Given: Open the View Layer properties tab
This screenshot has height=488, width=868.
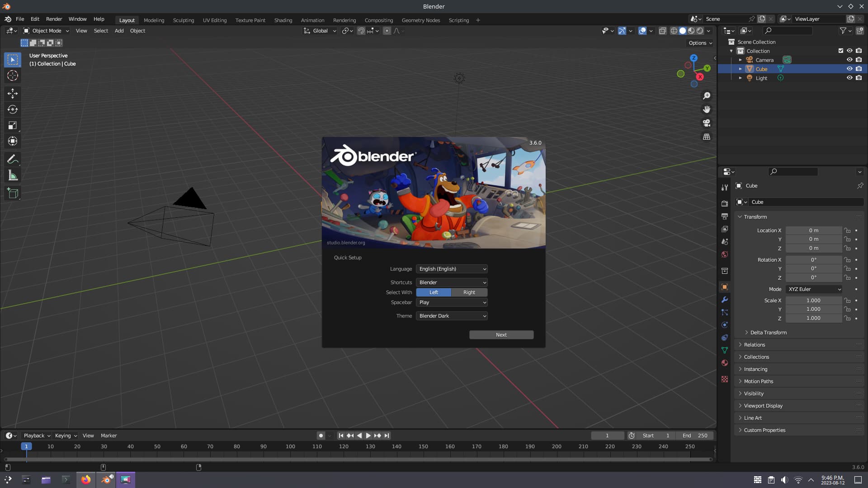Looking at the screenshot, I should pyautogui.click(x=725, y=229).
